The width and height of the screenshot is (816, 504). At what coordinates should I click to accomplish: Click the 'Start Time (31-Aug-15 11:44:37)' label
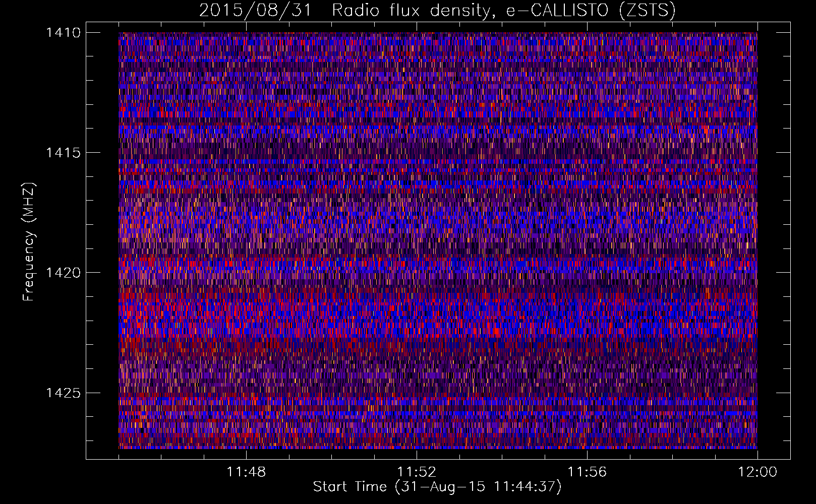click(x=437, y=487)
